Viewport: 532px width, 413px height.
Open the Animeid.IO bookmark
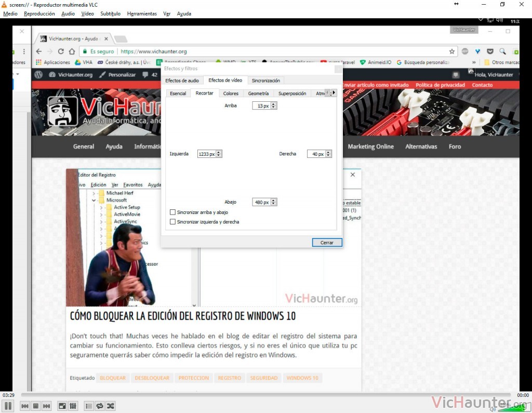[376, 62]
